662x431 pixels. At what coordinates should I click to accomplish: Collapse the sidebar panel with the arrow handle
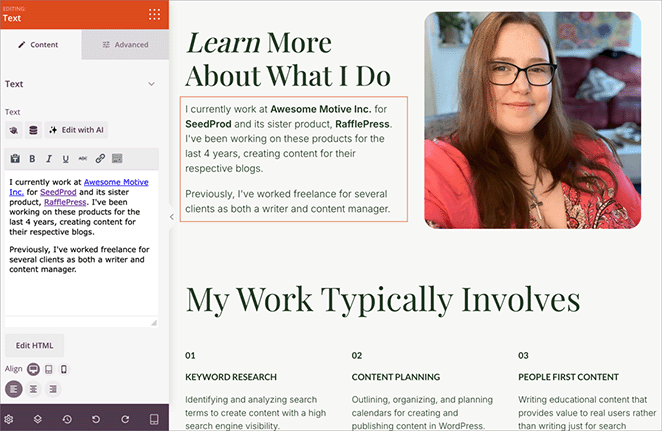click(171, 216)
